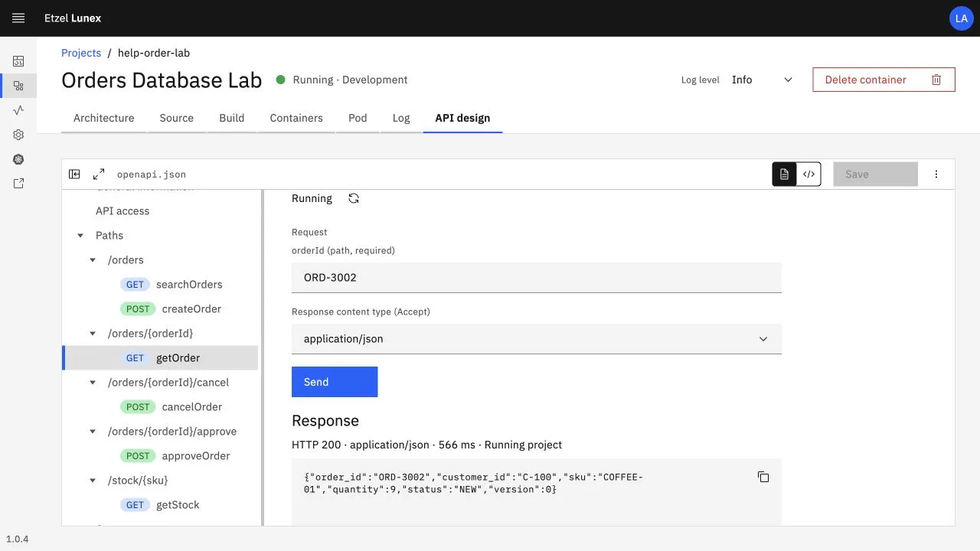Screen dimensions: 980x551
Task: Open the hamburger navigation menu
Action: coord(18,18)
